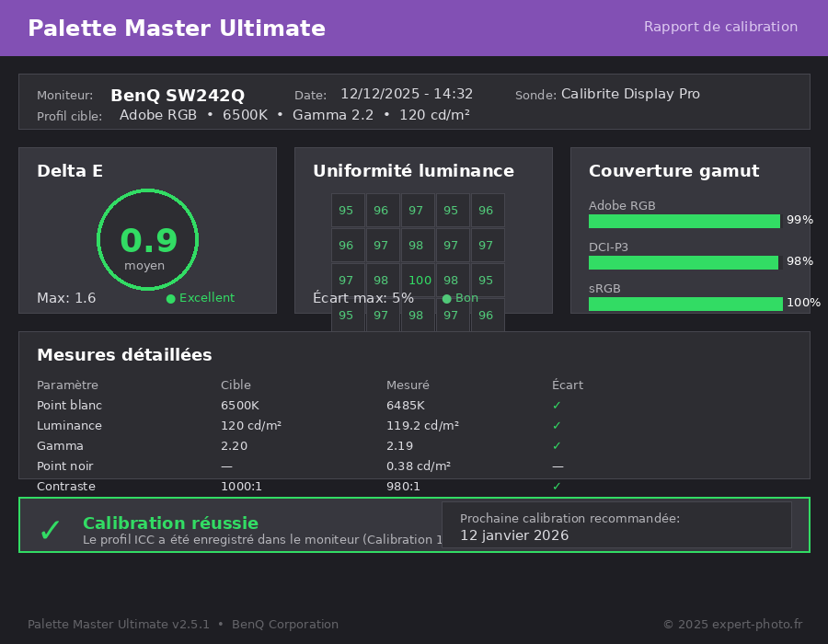Open the Rapport de calibration header link
Screen dimensions: 828x644
720,27
